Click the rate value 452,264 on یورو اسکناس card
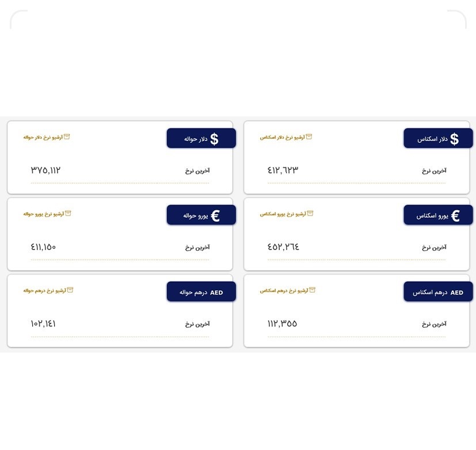 pyautogui.click(x=282, y=247)
